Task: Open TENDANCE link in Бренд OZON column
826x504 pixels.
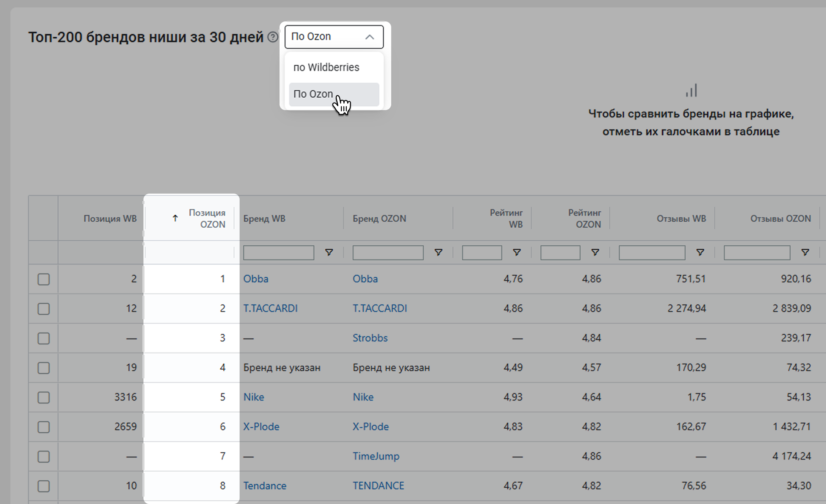Action: (x=378, y=486)
